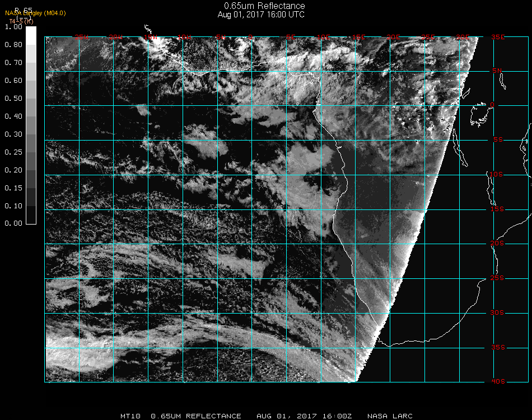This screenshot has width=532, height=420.
Task: Click the 40S latitude label
Action: pos(498,382)
